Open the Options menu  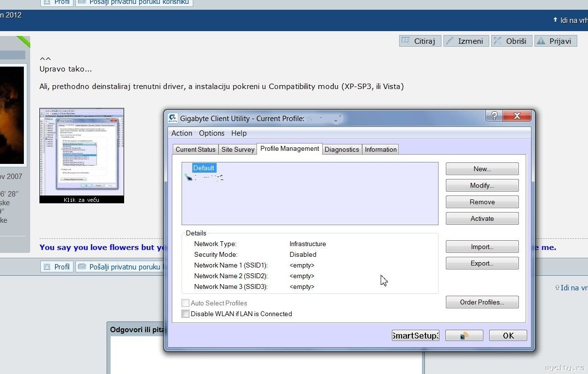212,133
